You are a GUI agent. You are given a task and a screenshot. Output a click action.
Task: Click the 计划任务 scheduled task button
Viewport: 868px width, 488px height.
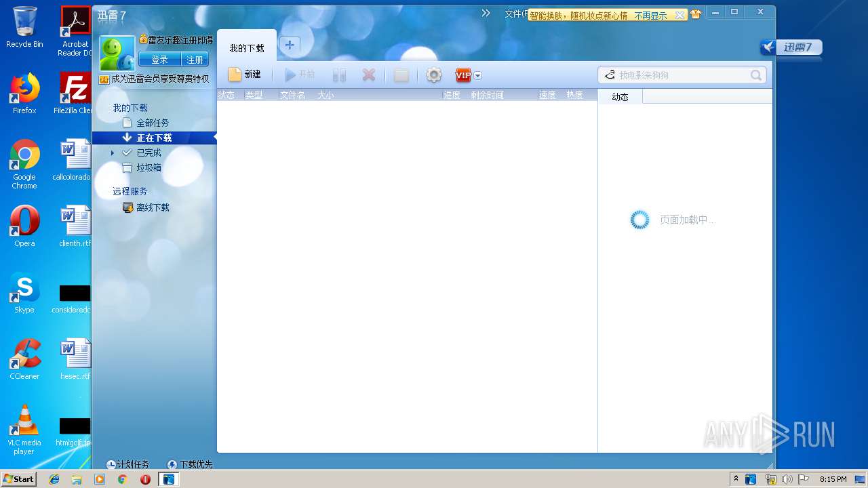tap(127, 464)
